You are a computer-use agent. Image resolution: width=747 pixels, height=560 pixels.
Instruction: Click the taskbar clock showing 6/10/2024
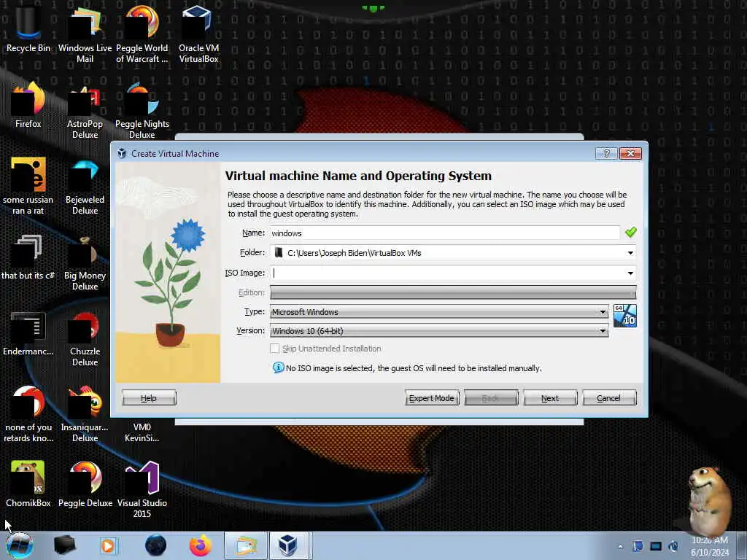pyautogui.click(x=710, y=546)
